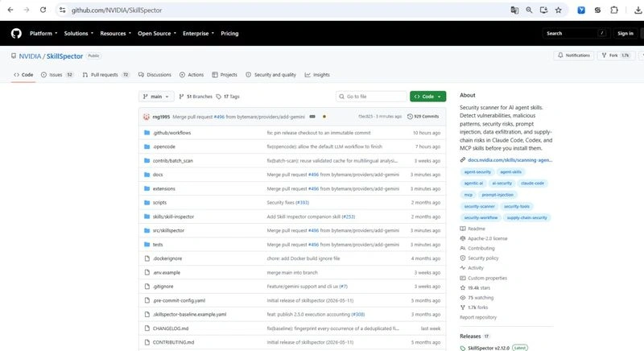Open the CHANGELOG.md file
This screenshot has width=644, height=351.
click(171, 328)
